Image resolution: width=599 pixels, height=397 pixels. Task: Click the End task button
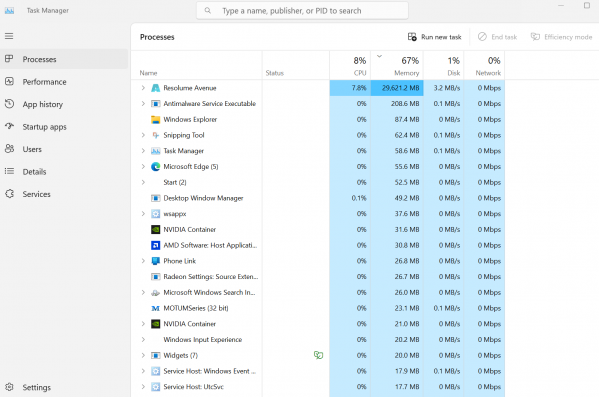coord(497,37)
